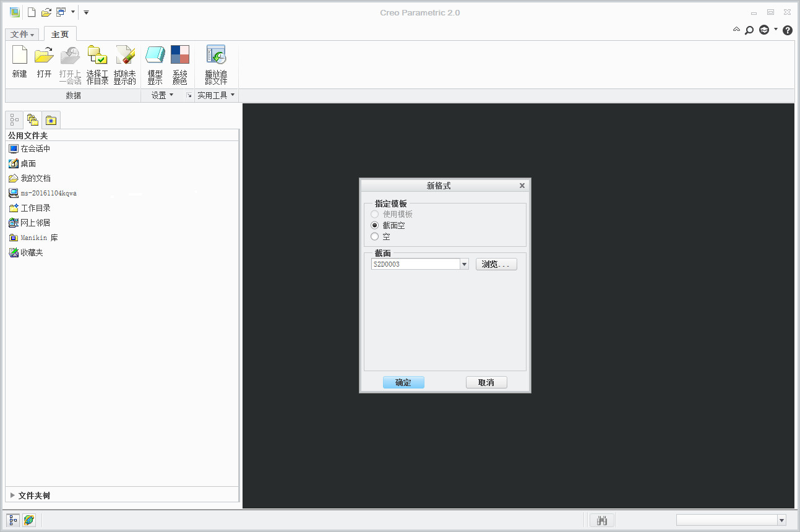Viewport: 800px width, 532px height.
Task: Click the 选择工作目录 ribbon icon
Action: point(97,65)
